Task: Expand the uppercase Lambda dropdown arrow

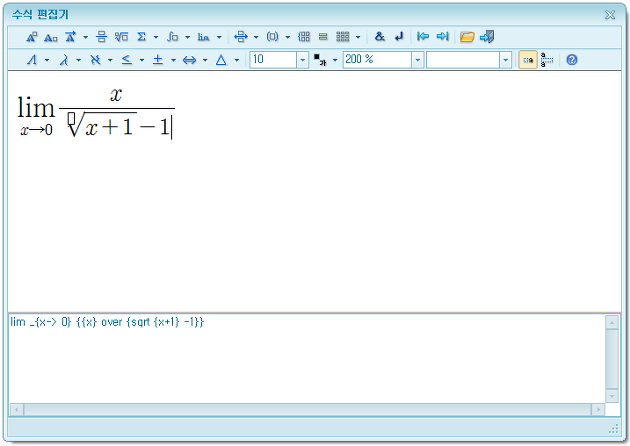Action: [47, 61]
